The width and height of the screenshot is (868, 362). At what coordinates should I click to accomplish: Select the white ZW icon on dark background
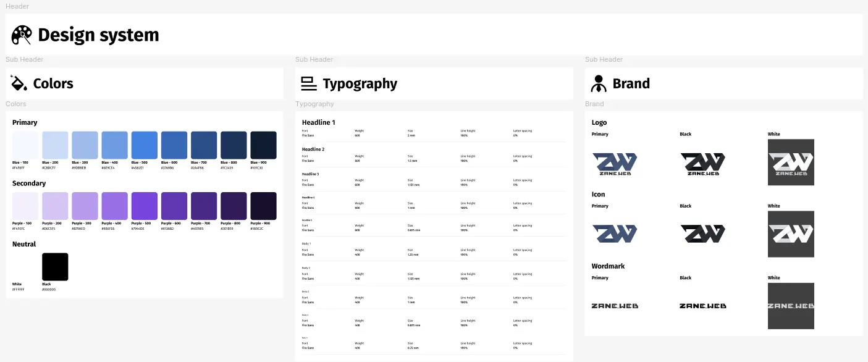pyautogui.click(x=791, y=234)
